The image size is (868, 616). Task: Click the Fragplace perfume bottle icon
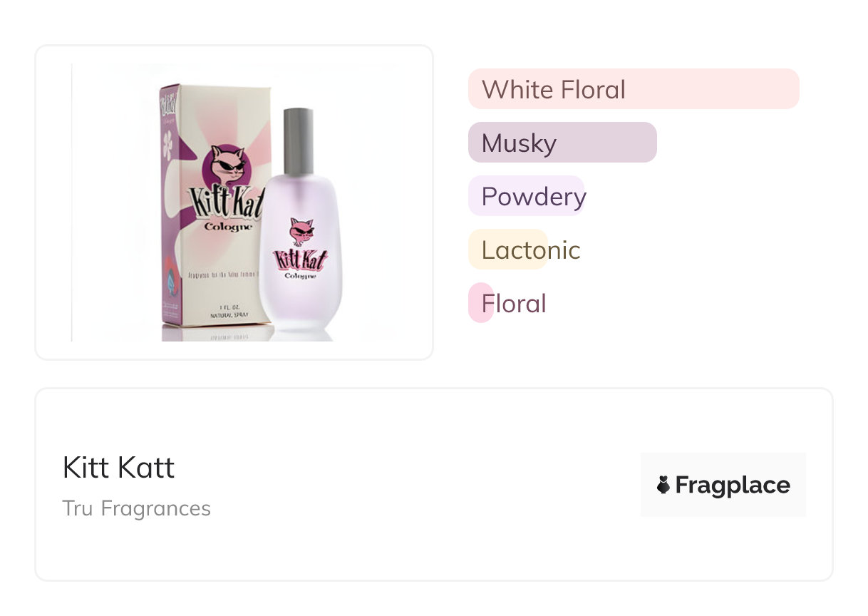pos(663,486)
